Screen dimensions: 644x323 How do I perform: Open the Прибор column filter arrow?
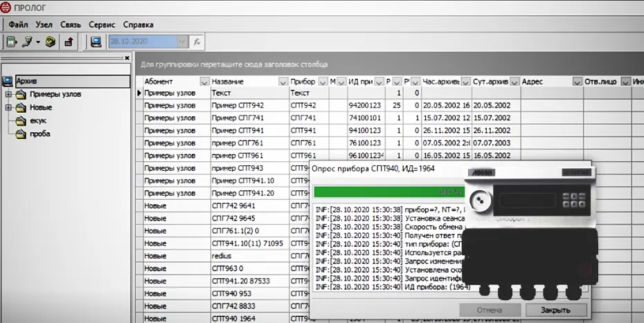tap(323, 82)
